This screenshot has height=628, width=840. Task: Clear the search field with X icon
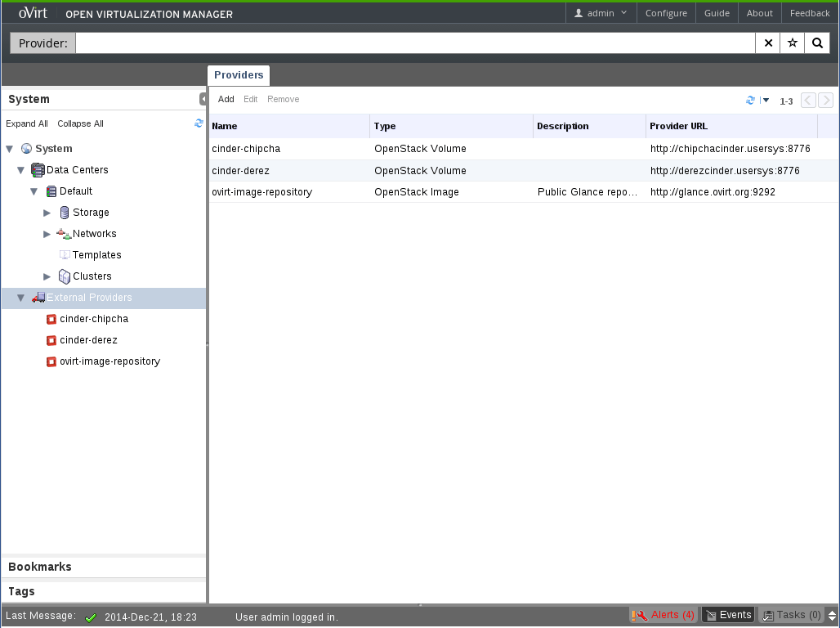coord(768,43)
